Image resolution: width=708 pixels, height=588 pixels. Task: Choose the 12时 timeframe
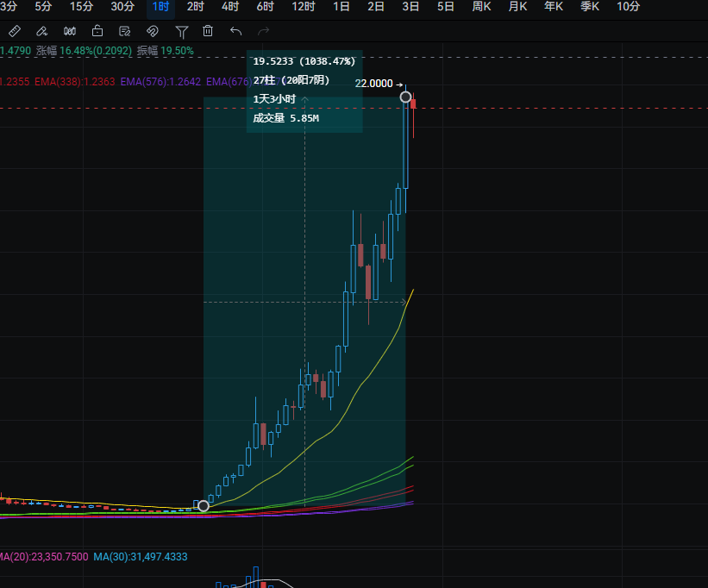point(303,6)
